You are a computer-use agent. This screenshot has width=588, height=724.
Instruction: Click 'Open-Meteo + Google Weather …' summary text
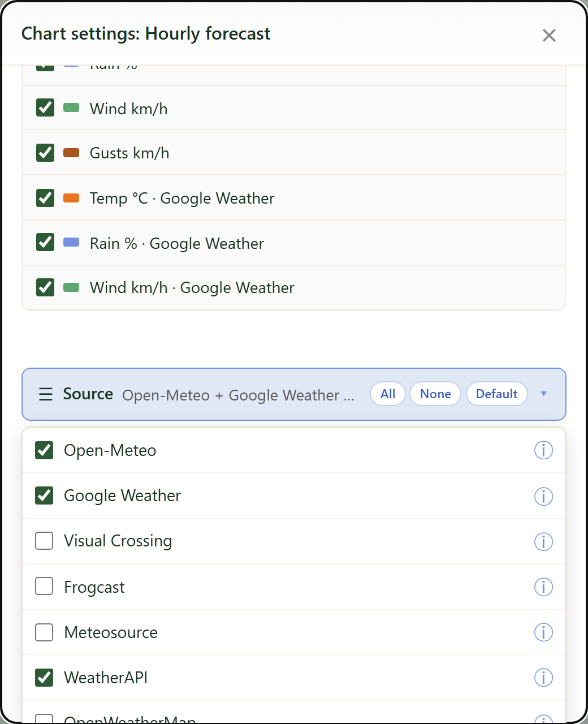238,395
